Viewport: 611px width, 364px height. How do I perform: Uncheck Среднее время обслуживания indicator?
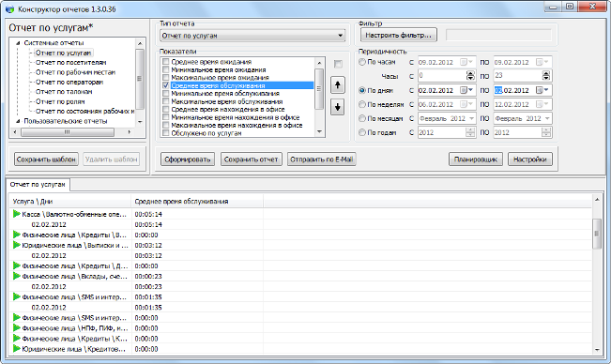(166, 85)
